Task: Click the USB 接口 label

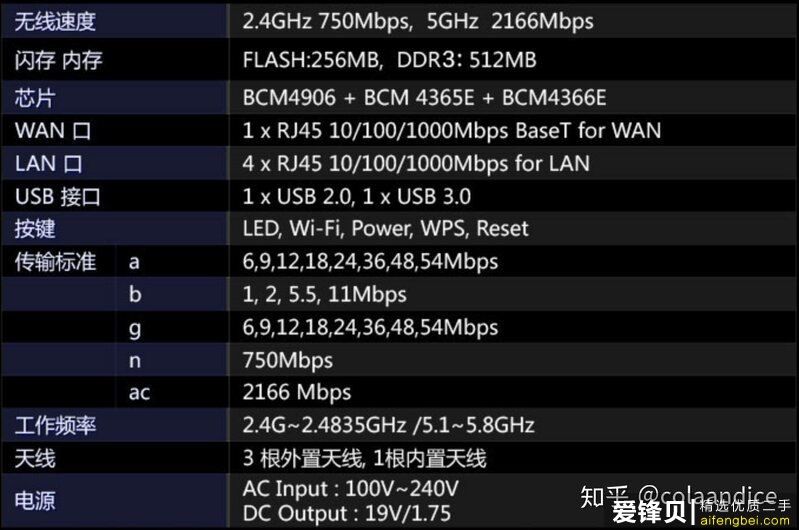Action: (58, 197)
